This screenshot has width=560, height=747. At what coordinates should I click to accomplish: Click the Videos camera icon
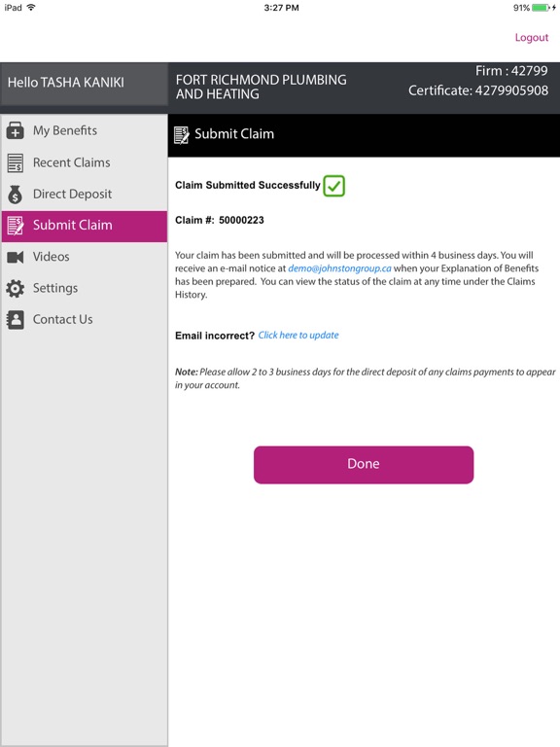click(x=16, y=257)
